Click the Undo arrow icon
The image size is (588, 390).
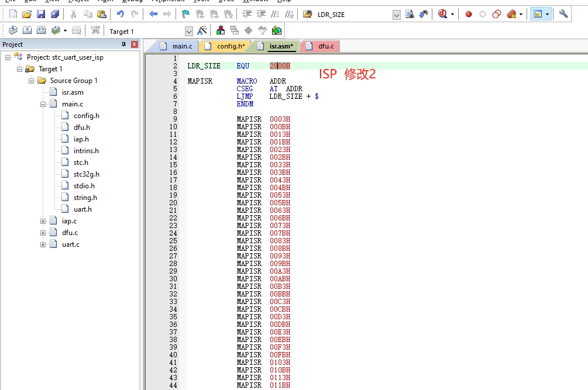pos(120,14)
